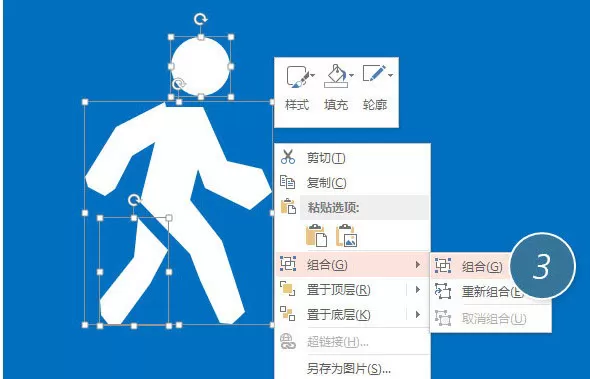Choose 置于顶层(R) menu item
Viewport: 590px width, 379px height.
[x=353, y=290]
